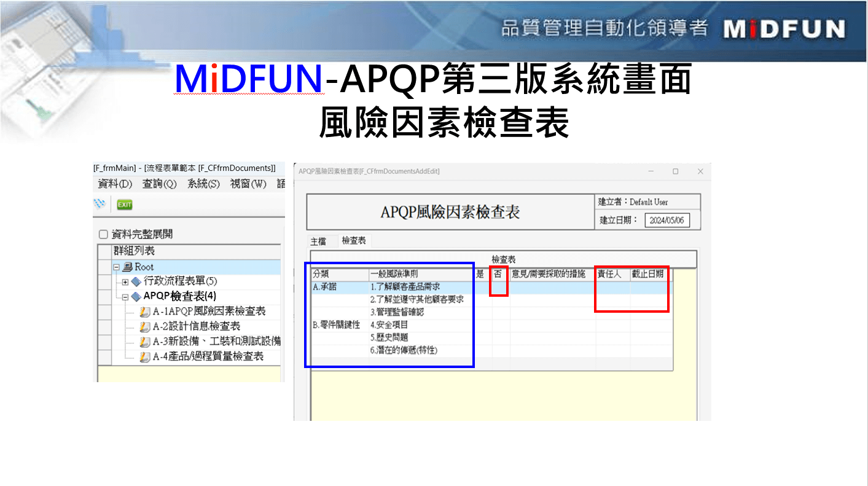Select row 5.歷史問題
The width and height of the screenshot is (868, 486).
coord(389,338)
